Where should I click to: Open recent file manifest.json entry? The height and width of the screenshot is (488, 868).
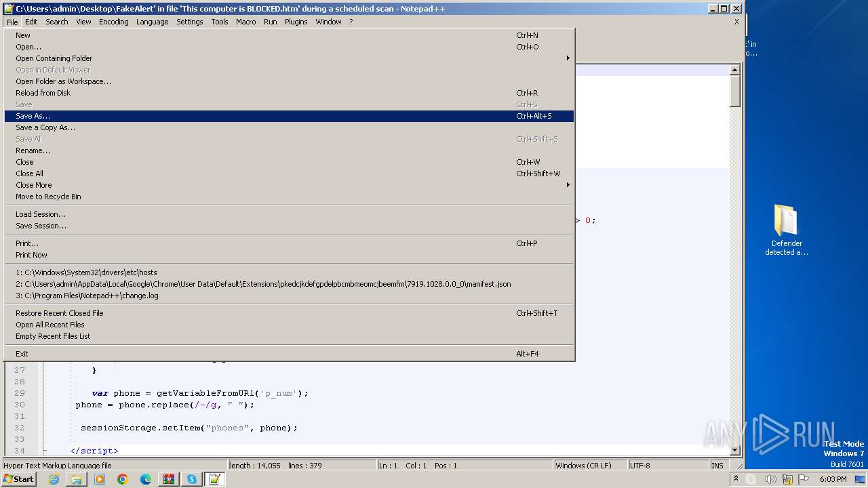click(290, 284)
